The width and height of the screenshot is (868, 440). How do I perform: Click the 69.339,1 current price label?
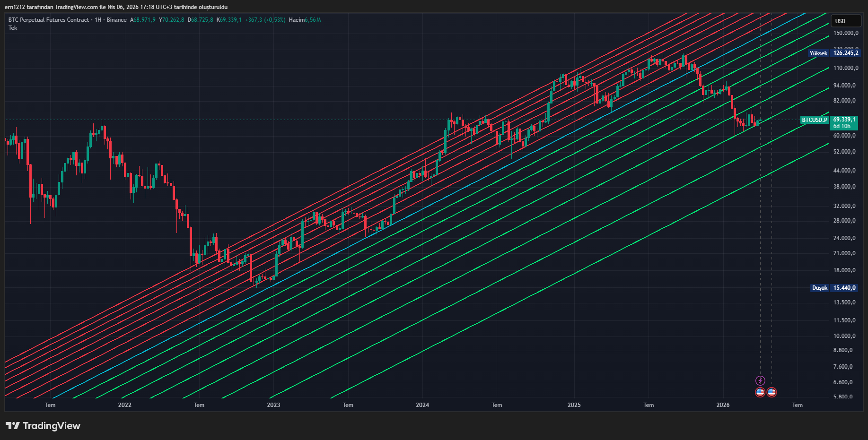(844, 120)
